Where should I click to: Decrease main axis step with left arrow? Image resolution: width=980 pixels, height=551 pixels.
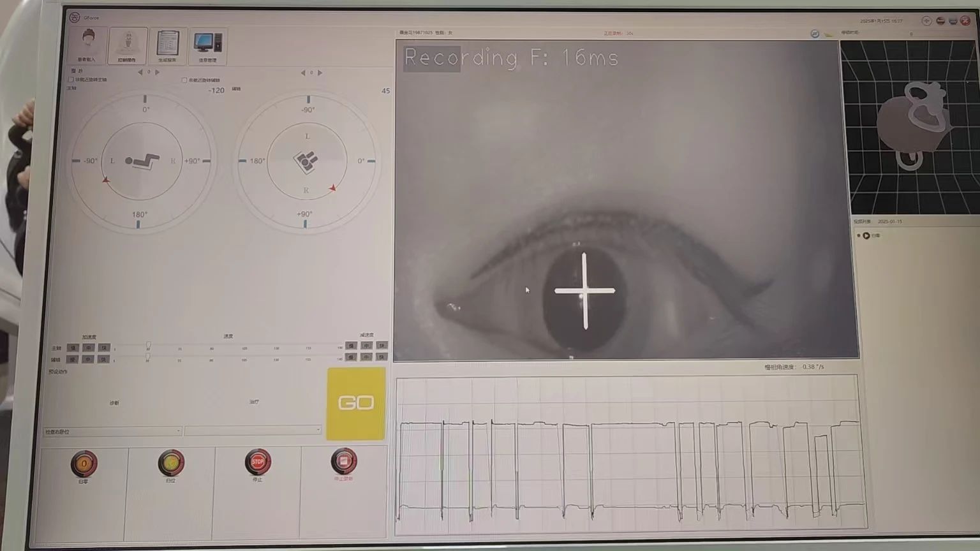(x=140, y=72)
